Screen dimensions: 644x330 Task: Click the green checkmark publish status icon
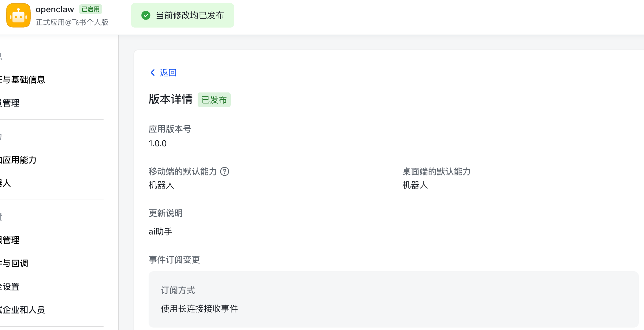click(x=146, y=15)
